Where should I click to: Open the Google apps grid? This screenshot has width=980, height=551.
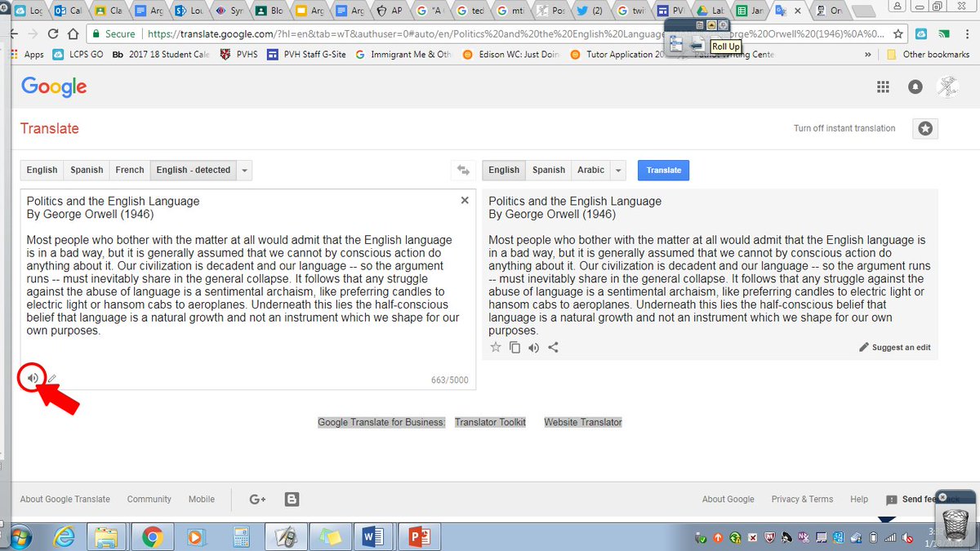[882, 87]
